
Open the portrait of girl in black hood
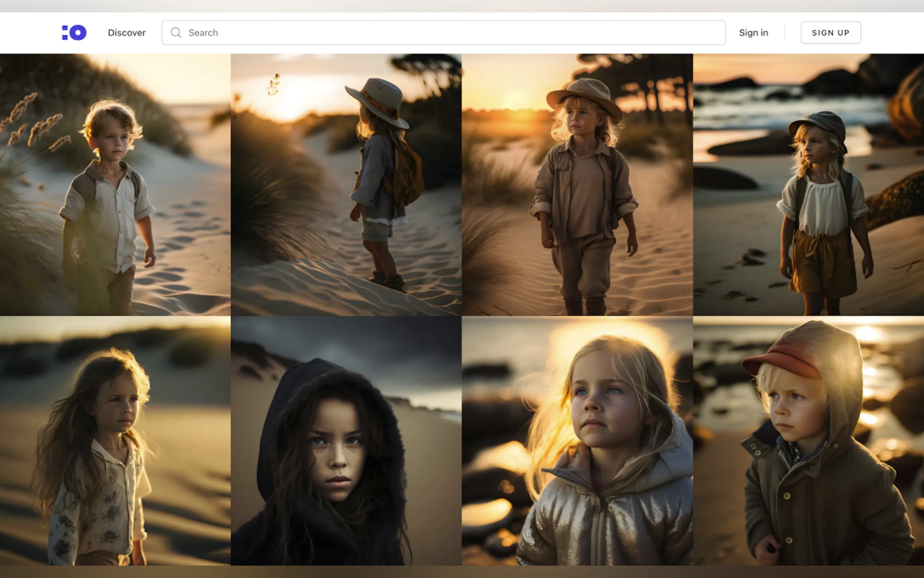pos(346,441)
